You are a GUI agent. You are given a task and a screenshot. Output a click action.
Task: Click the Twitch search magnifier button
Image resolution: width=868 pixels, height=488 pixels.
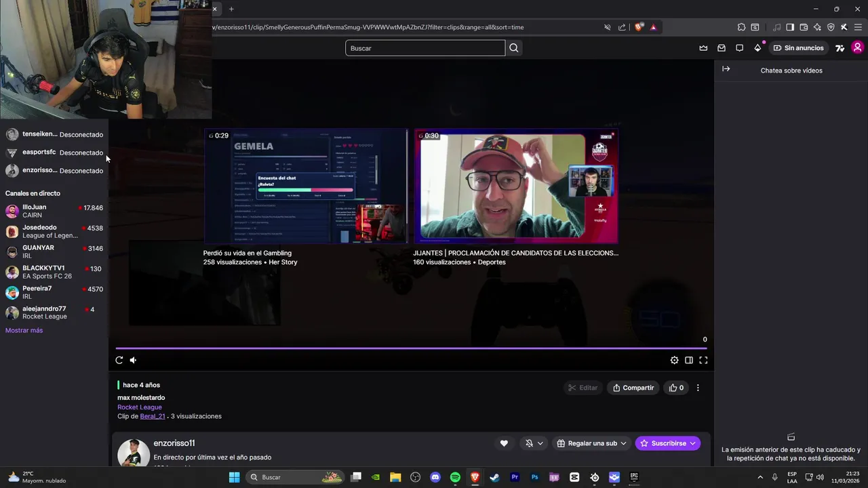(x=514, y=48)
